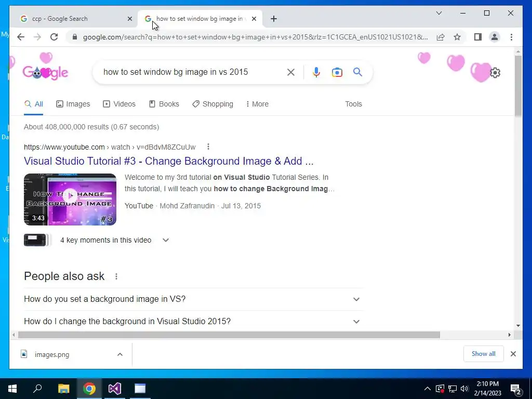The width and height of the screenshot is (532, 399).
Task: Select the All results tab
Action: pos(34,104)
